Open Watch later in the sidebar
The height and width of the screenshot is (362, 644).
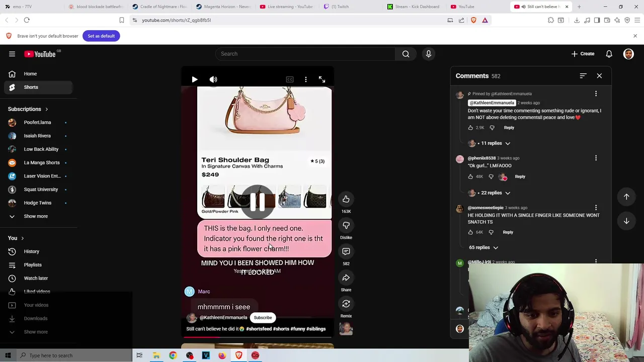[x=39, y=278]
